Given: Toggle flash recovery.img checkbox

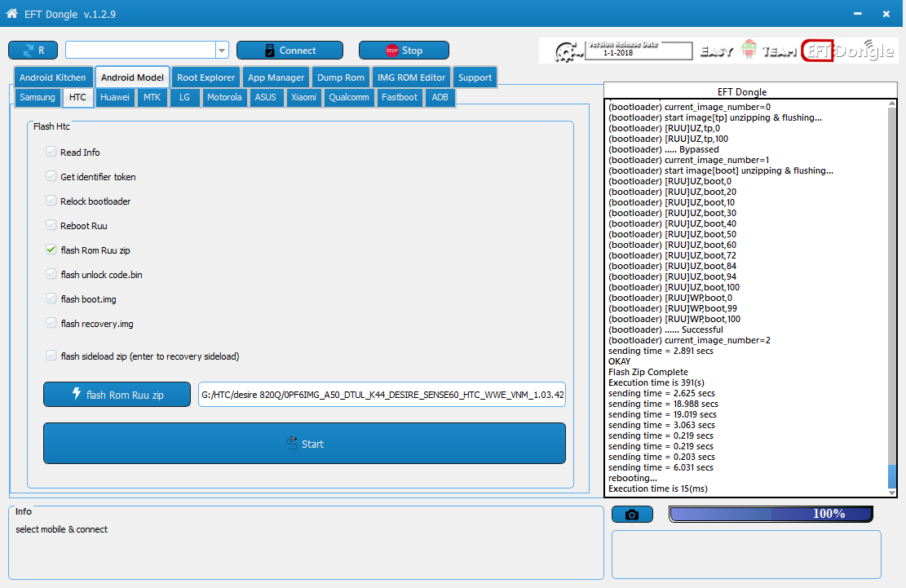Looking at the screenshot, I should tap(51, 323).
